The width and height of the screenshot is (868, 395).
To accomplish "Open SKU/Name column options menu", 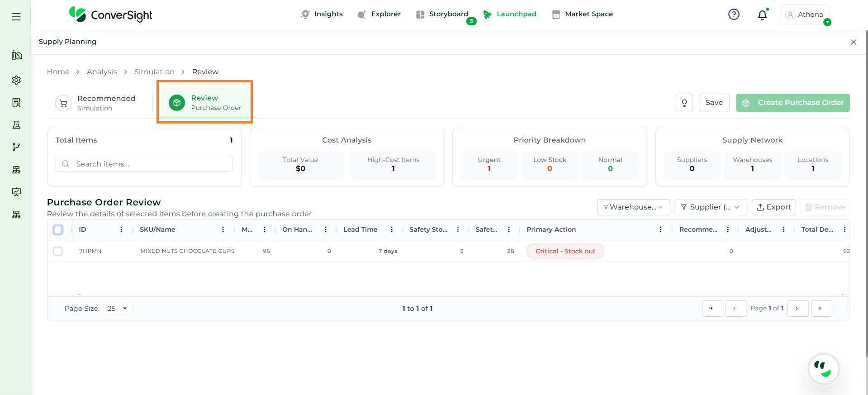I will 223,230.
